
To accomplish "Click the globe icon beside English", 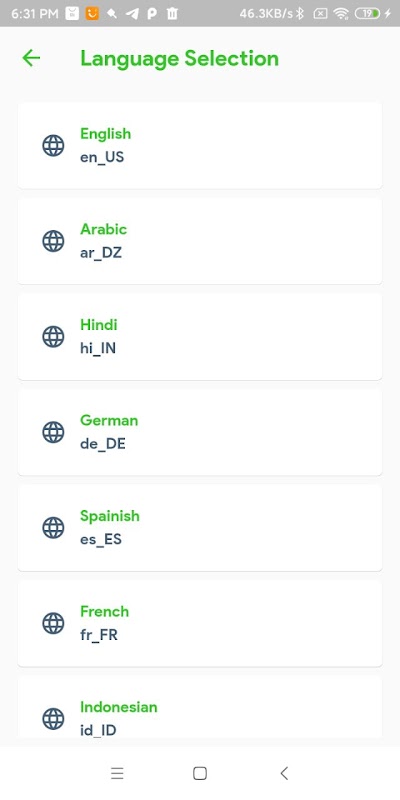I will pos(53,145).
